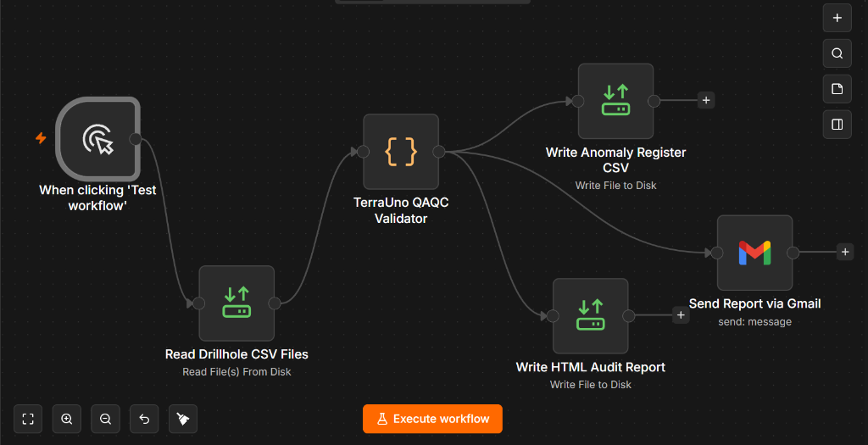
Task: Click the Write HTML Audit Report output connector
Action: coord(628,315)
